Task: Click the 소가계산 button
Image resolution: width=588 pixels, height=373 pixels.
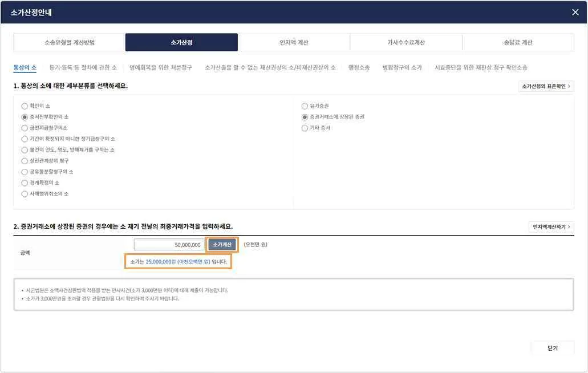Action: tap(222, 245)
